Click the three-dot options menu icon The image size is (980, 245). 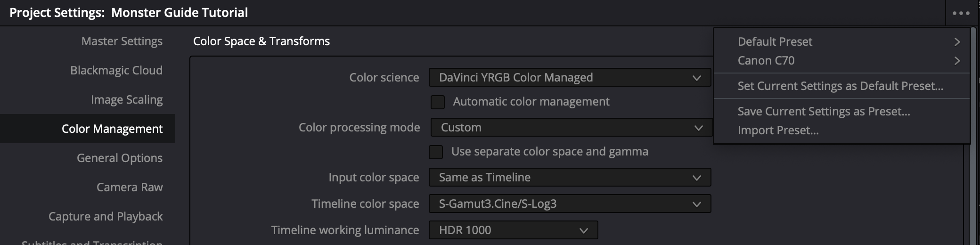pyautogui.click(x=961, y=13)
